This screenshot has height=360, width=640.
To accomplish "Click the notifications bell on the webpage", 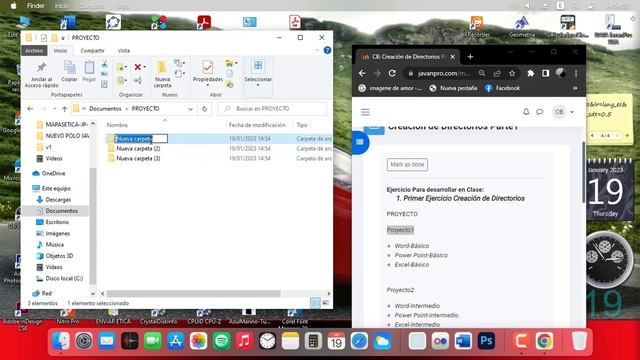I will click(526, 111).
